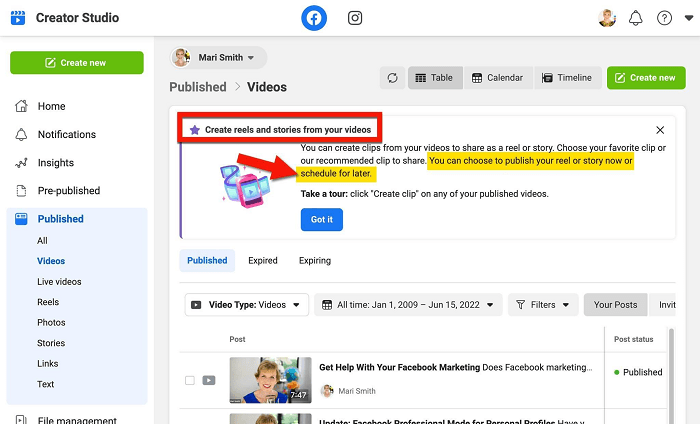700x424 pixels.
Task: Select the Your Posts button
Action: coord(615,304)
